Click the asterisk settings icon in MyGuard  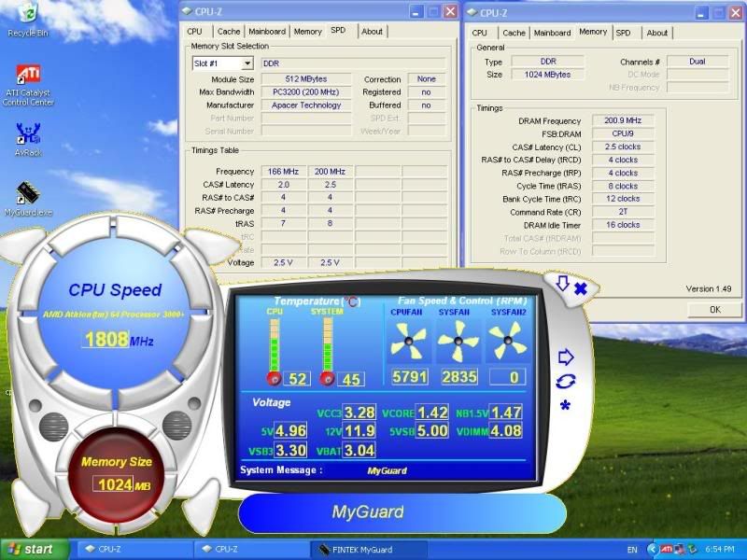tap(565, 406)
